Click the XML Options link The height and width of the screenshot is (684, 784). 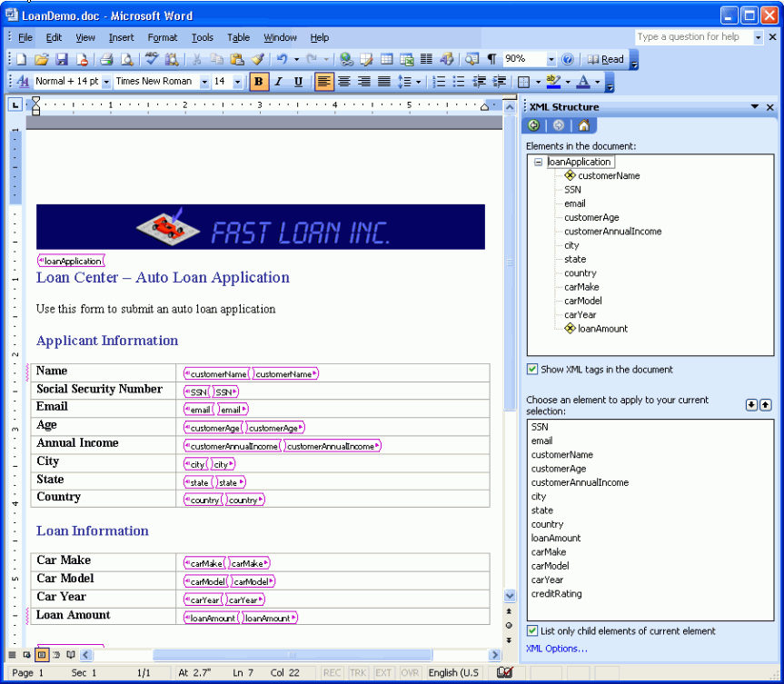pos(557,649)
